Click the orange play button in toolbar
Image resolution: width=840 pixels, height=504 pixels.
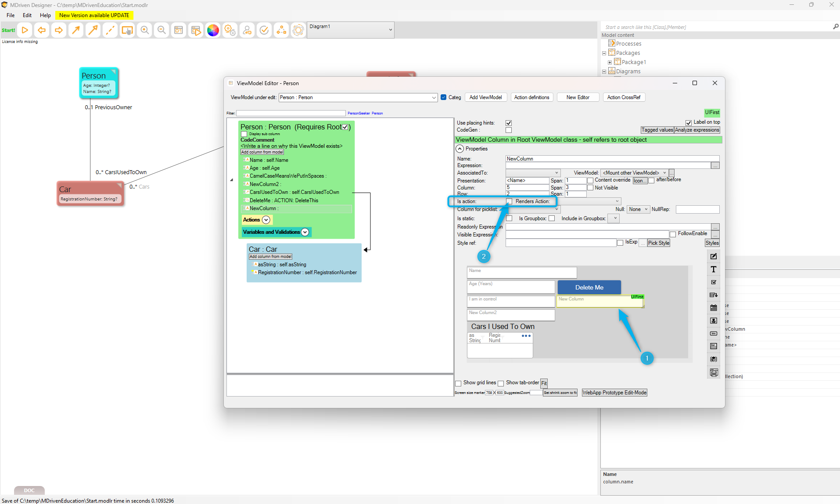click(x=25, y=30)
